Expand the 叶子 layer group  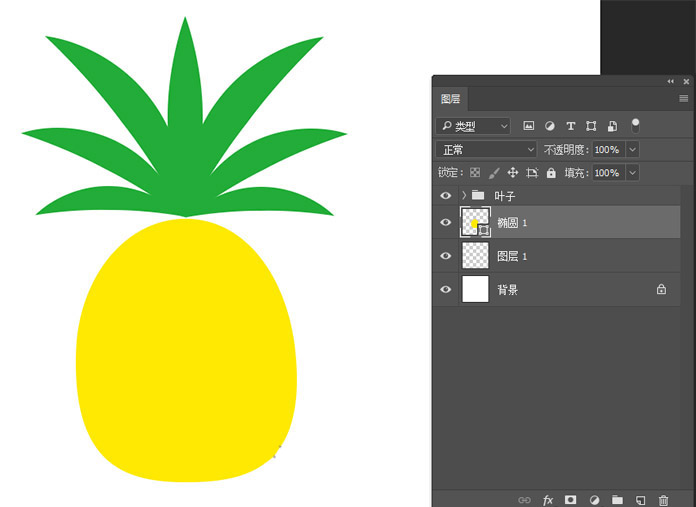pyautogui.click(x=464, y=195)
